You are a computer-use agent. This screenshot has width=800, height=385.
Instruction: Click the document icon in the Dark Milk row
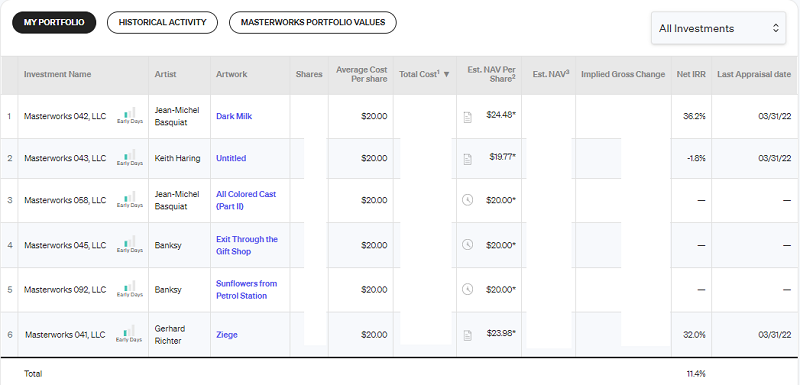tap(467, 117)
